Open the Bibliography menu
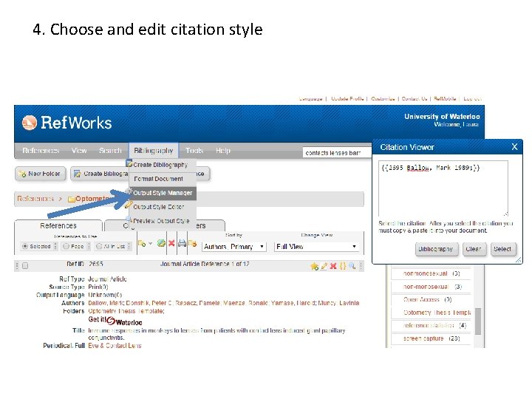The height and width of the screenshot is (399, 532). [x=154, y=150]
